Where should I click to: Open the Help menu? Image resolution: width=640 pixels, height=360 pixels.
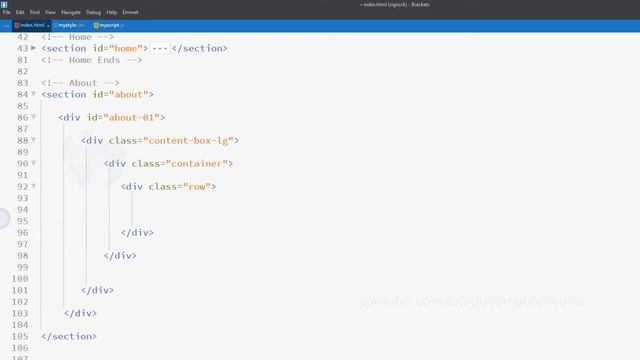(111, 12)
